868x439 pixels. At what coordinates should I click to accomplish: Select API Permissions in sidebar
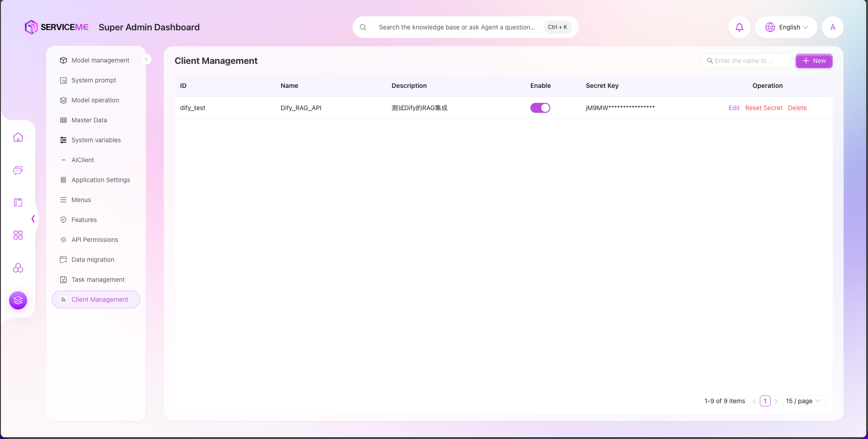pos(95,240)
